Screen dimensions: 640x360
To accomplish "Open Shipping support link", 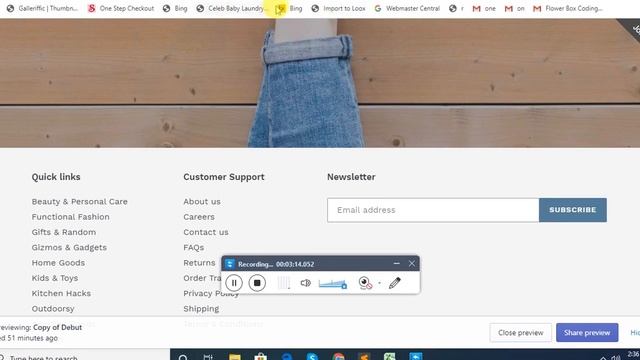I will (x=201, y=309).
